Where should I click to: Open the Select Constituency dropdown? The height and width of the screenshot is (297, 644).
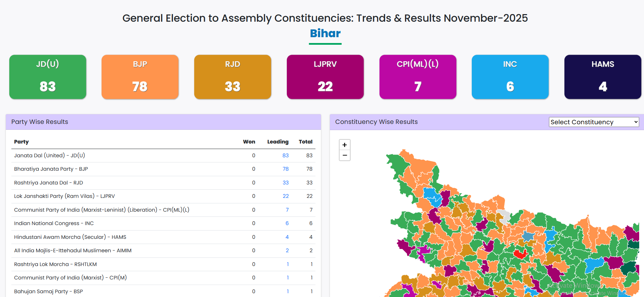tap(594, 122)
